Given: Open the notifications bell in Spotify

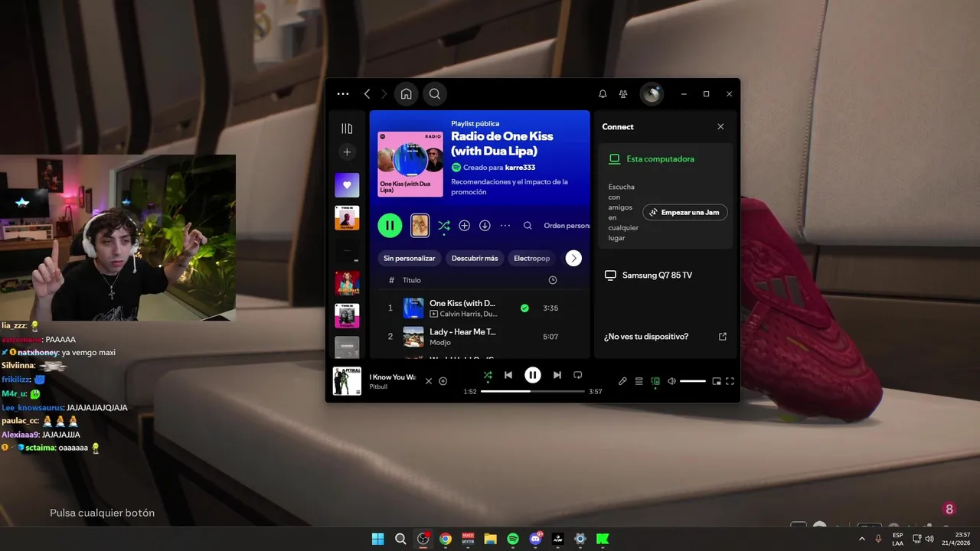Looking at the screenshot, I should coord(603,94).
